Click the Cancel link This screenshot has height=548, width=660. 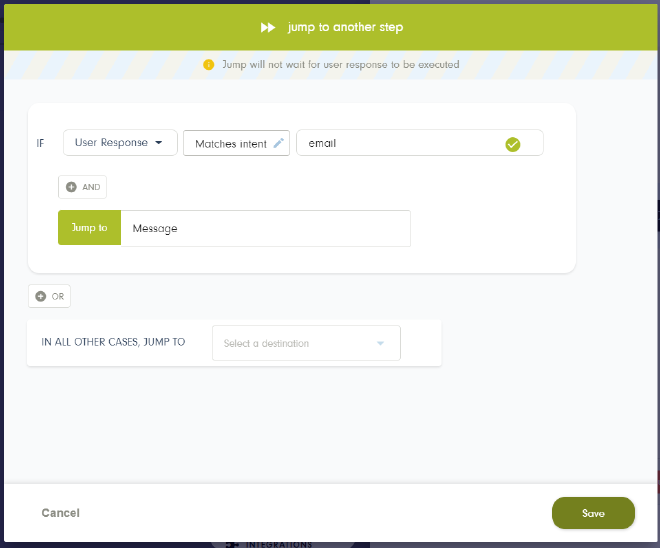pos(61,513)
